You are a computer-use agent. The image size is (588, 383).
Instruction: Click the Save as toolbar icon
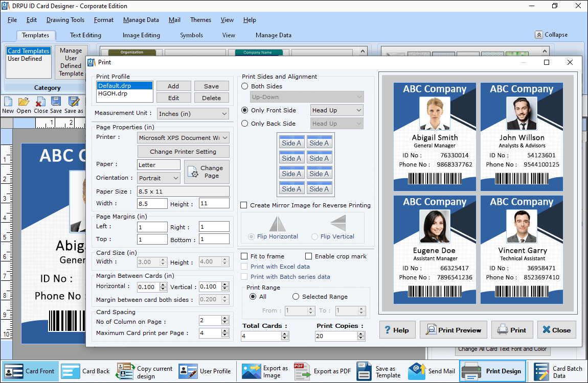click(x=74, y=102)
